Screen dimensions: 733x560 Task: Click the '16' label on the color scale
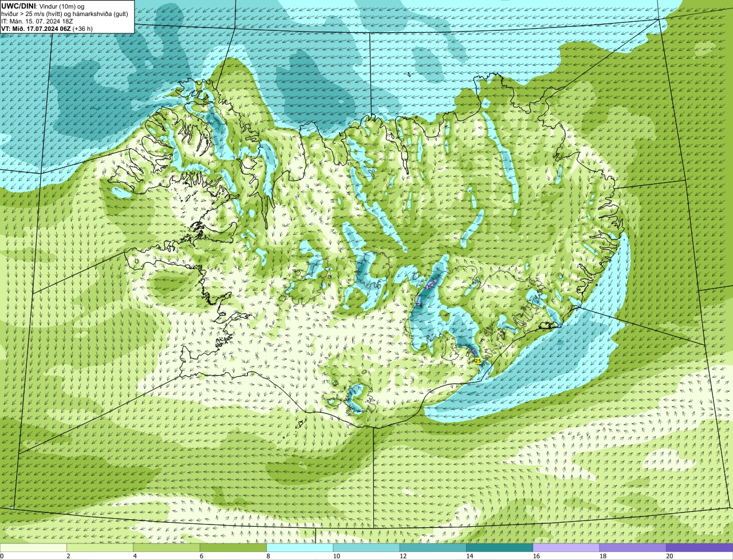click(x=536, y=556)
